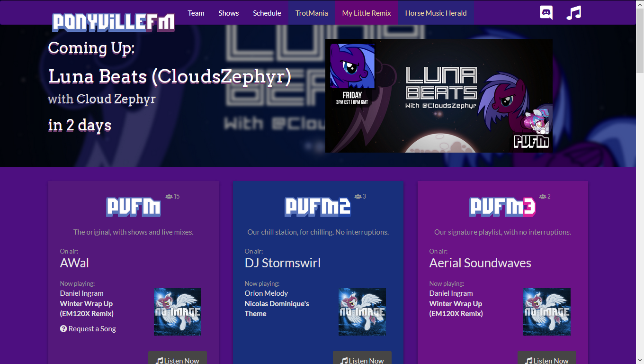This screenshot has height=364, width=644.
Task: Click Daniel Ingram artist on PVFM3 card
Action: coord(451,293)
